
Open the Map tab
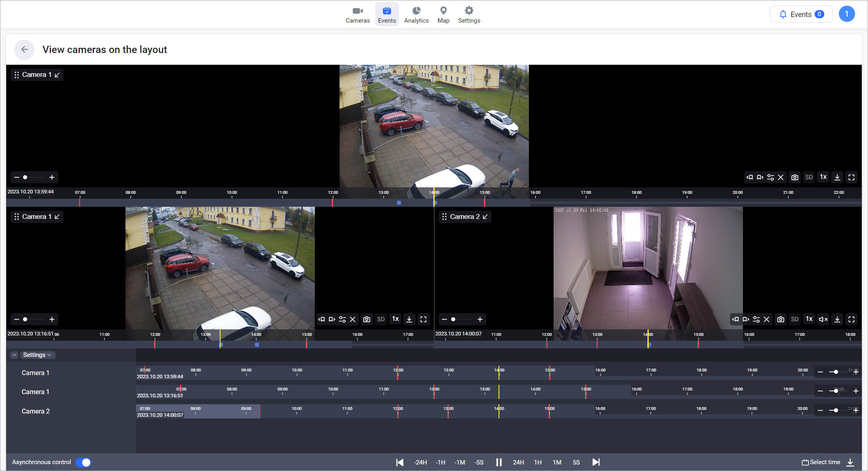[x=443, y=15]
